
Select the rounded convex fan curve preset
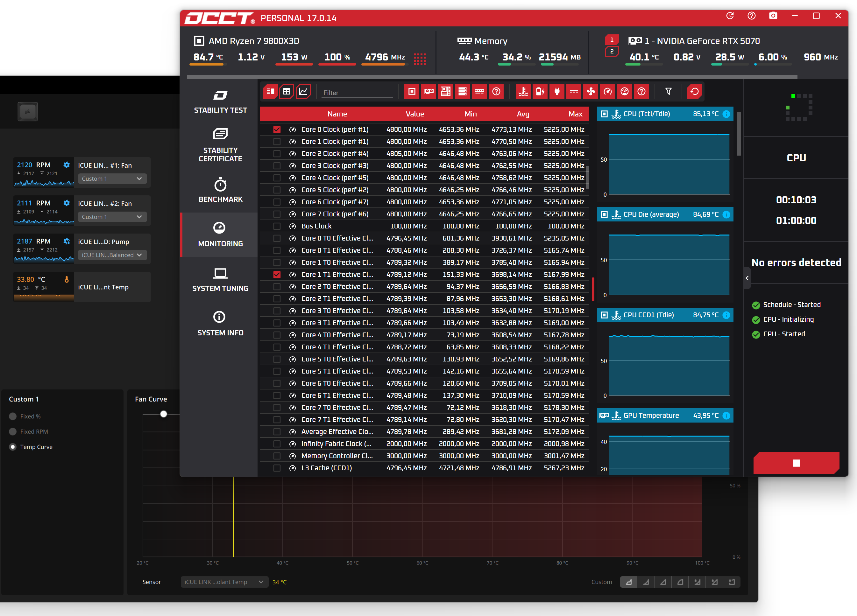680,582
